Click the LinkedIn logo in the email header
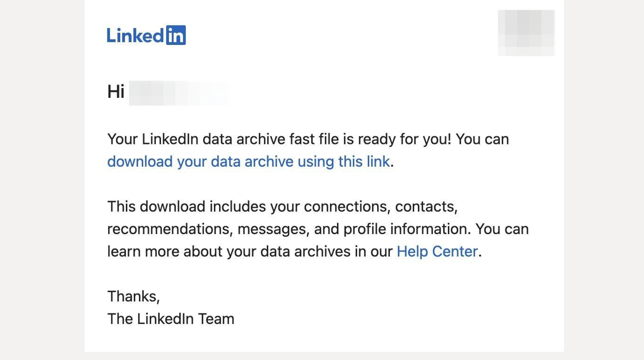Viewport: 644px width, 360px height. click(x=146, y=35)
